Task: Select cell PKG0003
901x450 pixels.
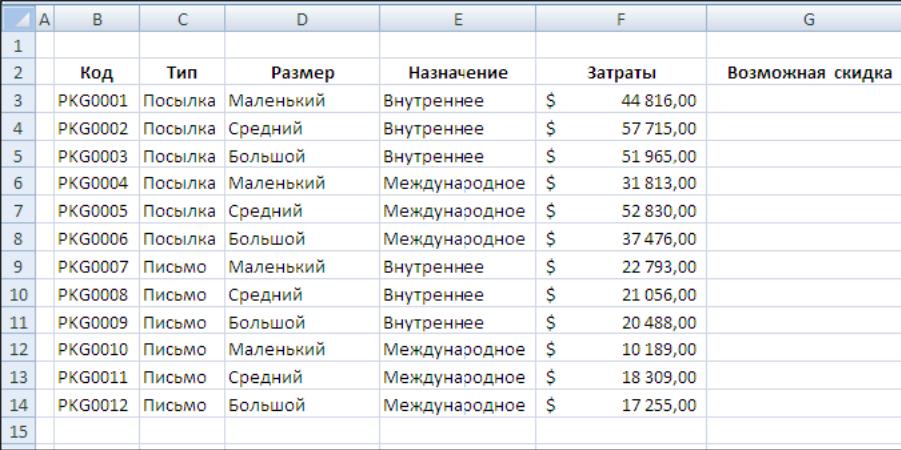Action: [97, 156]
